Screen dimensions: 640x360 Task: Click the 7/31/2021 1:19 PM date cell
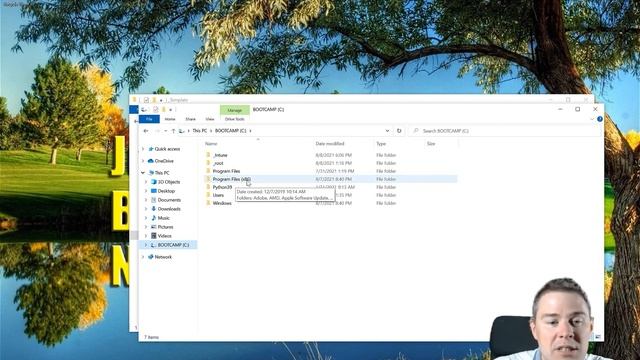[335, 171]
